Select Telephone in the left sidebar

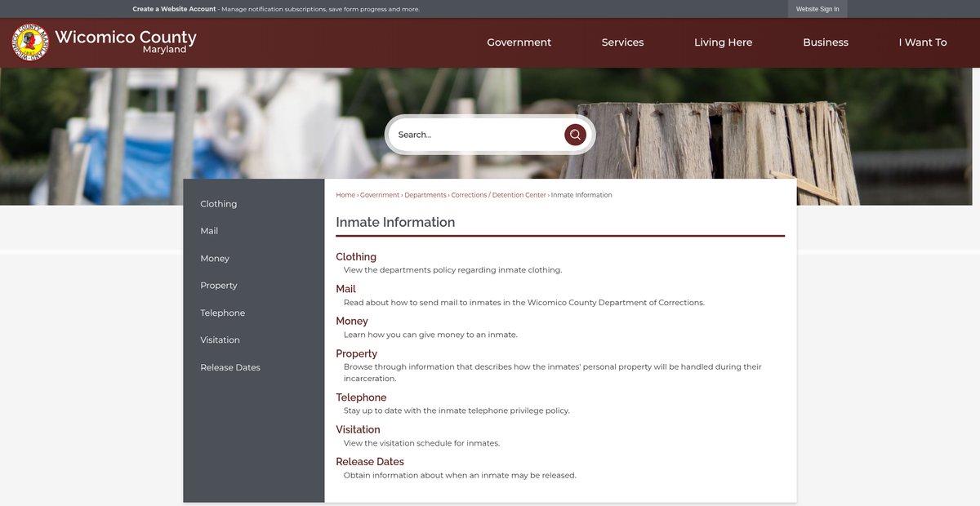point(223,313)
